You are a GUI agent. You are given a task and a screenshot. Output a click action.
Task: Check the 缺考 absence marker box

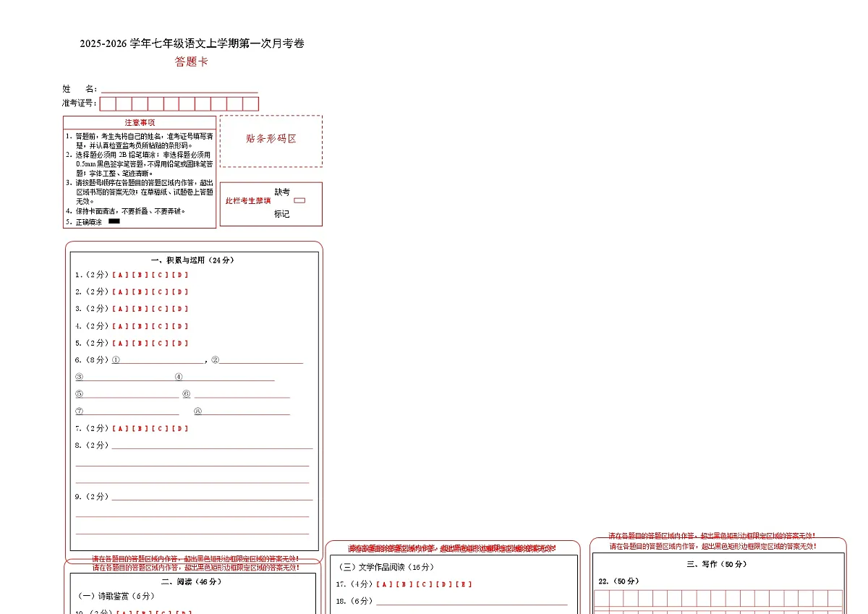click(301, 200)
